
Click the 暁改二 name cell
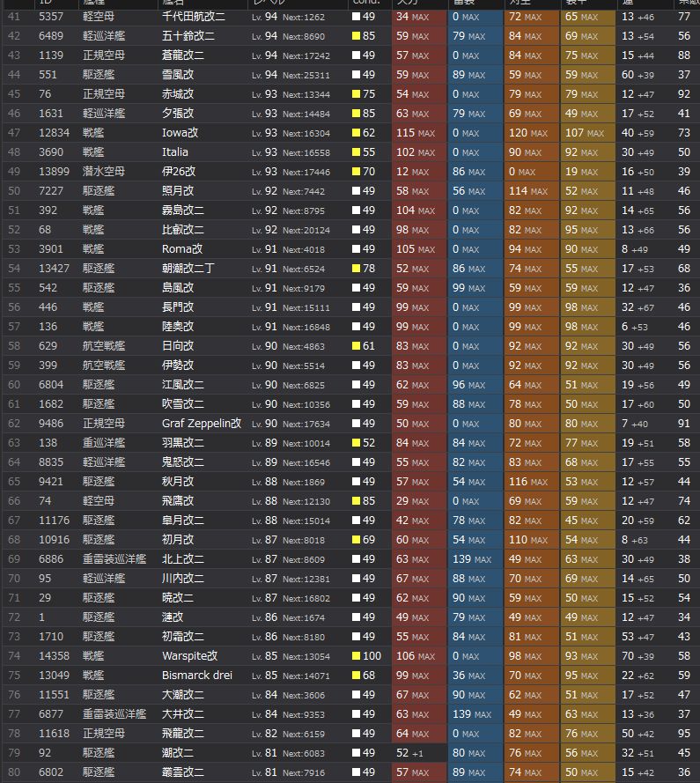point(178,598)
